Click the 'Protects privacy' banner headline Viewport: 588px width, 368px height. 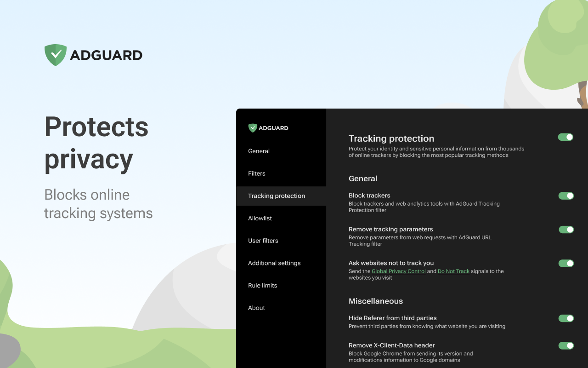96,143
